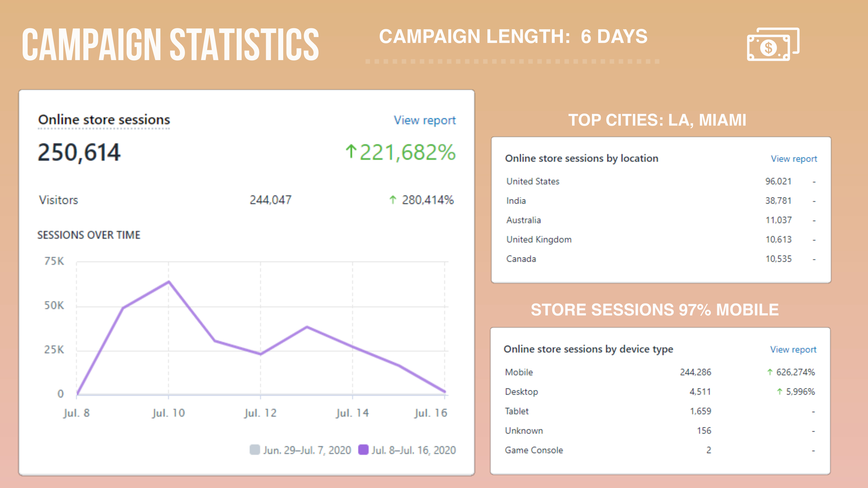Click the Jul. 12 axis label
The height and width of the screenshot is (488, 868).
pos(260,413)
